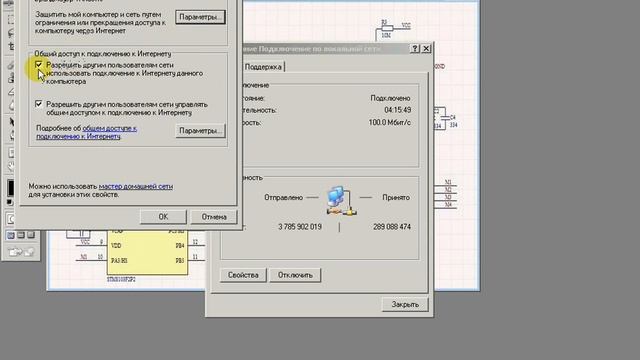The image size is (640, 360).
Task: Click the Отключить button
Action: (295, 275)
